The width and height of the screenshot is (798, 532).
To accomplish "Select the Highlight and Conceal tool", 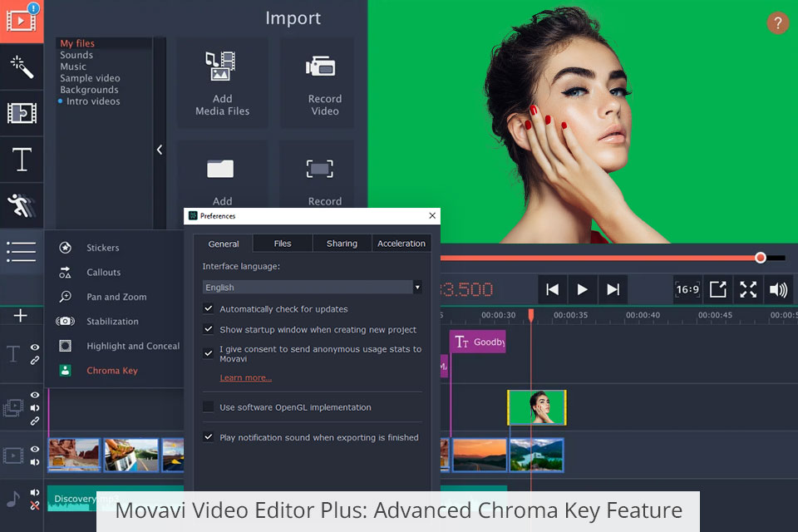I will pyautogui.click(x=132, y=346).
